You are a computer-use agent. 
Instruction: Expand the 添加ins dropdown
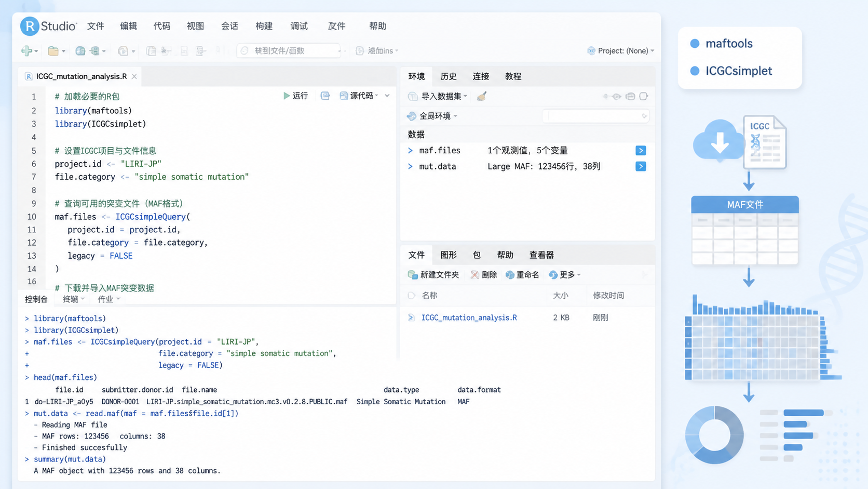pyautogui.click(x=397, y=51)
